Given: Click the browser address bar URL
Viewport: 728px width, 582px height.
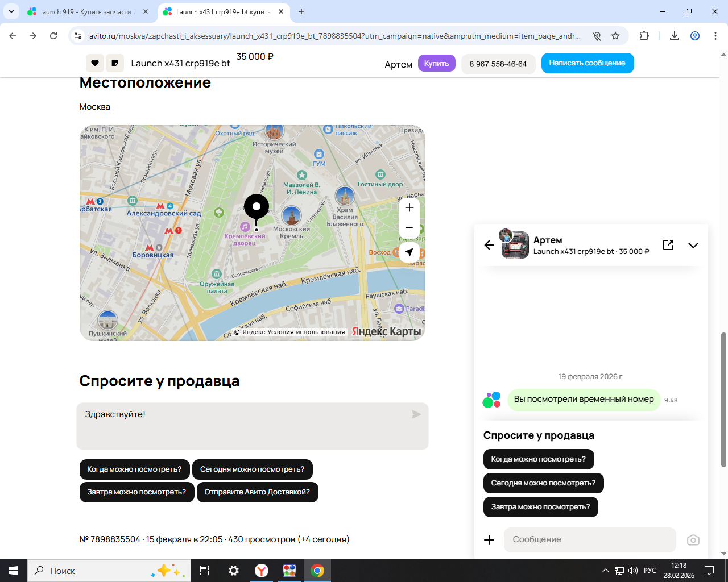Looking at the screenshot, I should [x=335, y=36].
